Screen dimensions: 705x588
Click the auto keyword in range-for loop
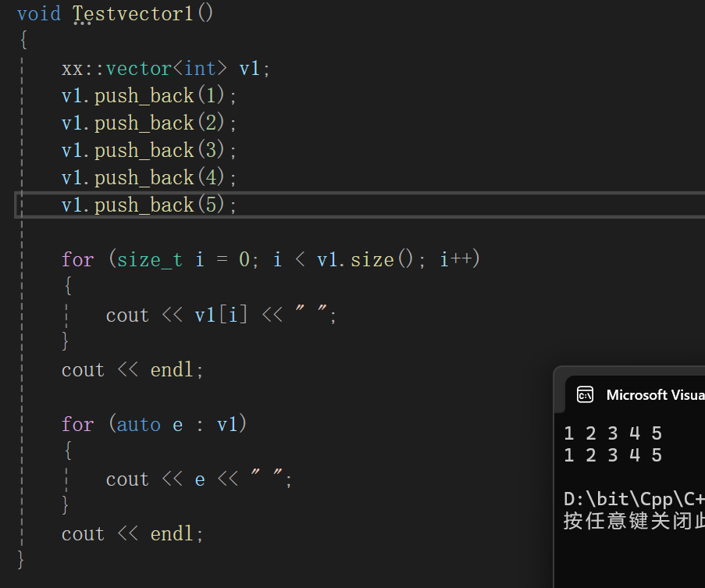point(138,424)
